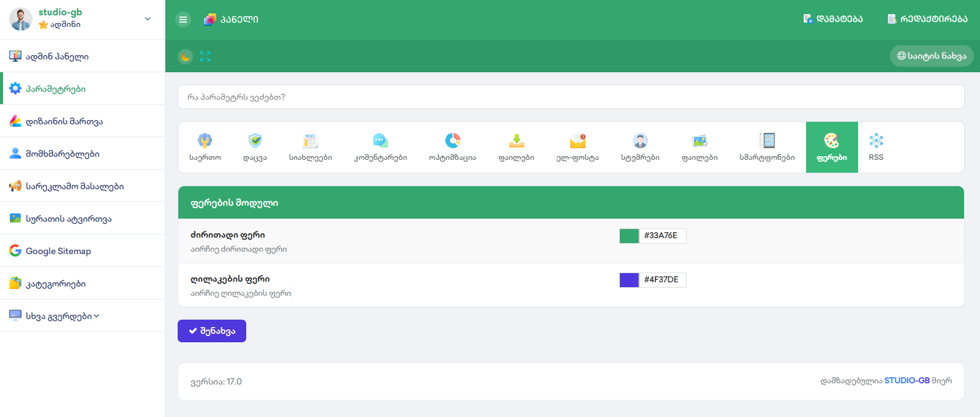The height and width of the screenshot is (417, 980).
Task: Open the დაცვა security shield tab
Action: click(x=255, y=148)
